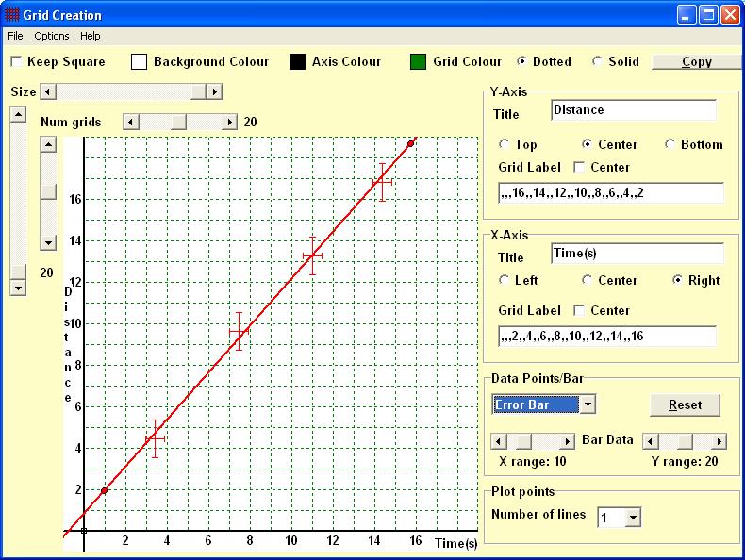Viewport: 745px width, 560px height.
Task: Enable X-Axis Grid Label Center checkbox
Action: click(x=579, y=310)
